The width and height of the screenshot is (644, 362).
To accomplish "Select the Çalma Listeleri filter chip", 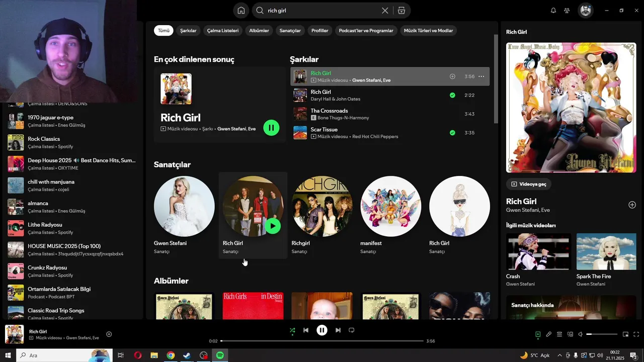I will coord(223,31).
